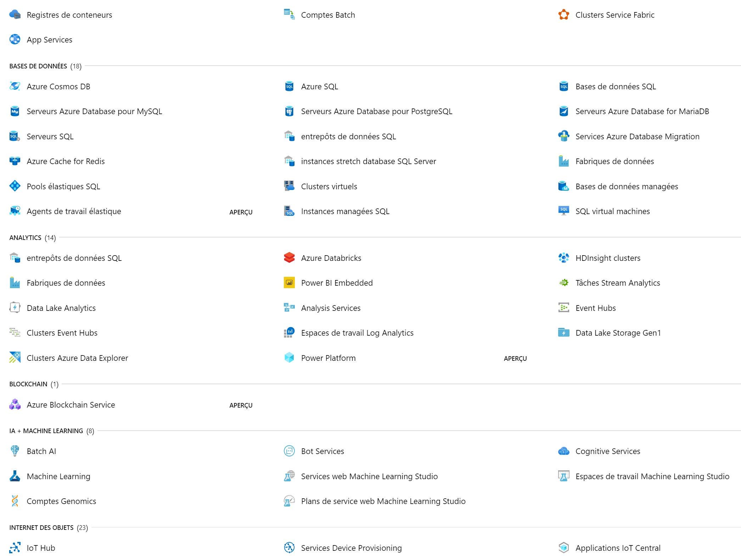Click the Azure Cosmos DB icon
Image resolution: width=741 pixels, height=560 pixels.
(15, 86)
